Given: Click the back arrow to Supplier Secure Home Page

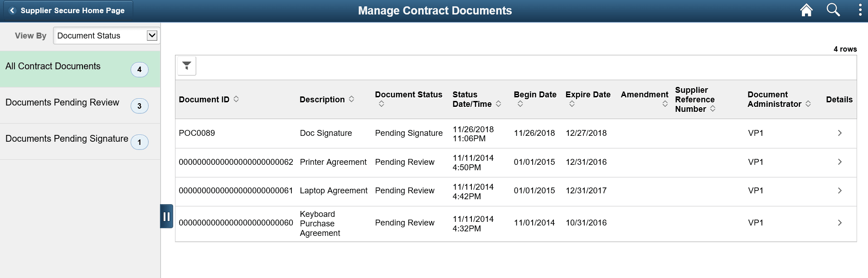Looking at the screenshot, I should [x=11, y=10].
